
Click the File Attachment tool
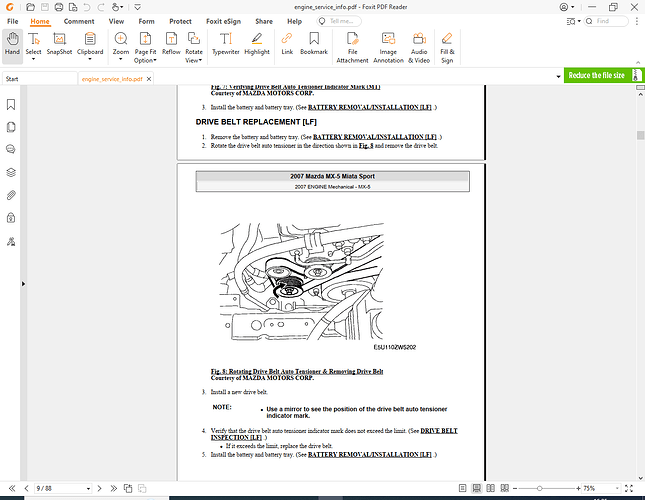[352, 45]
